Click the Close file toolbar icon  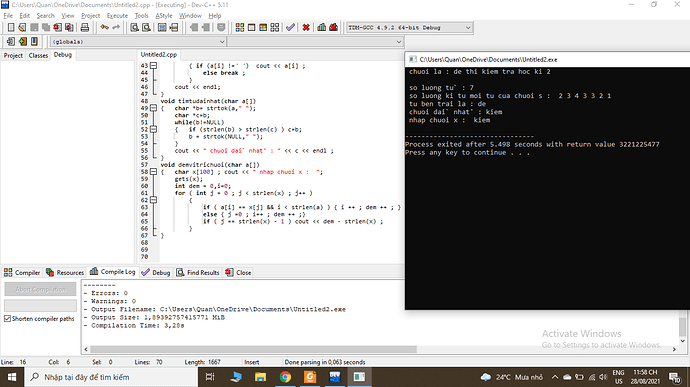pyautogui.click(x=57, y=27)
